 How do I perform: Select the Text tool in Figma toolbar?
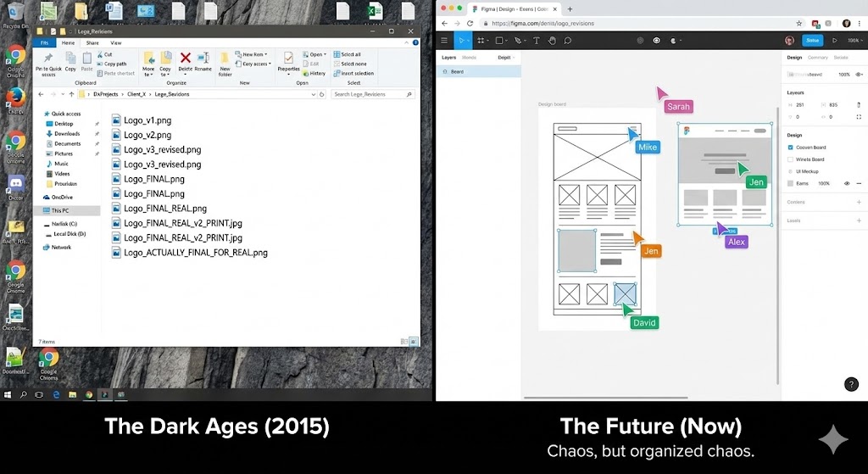536,40
